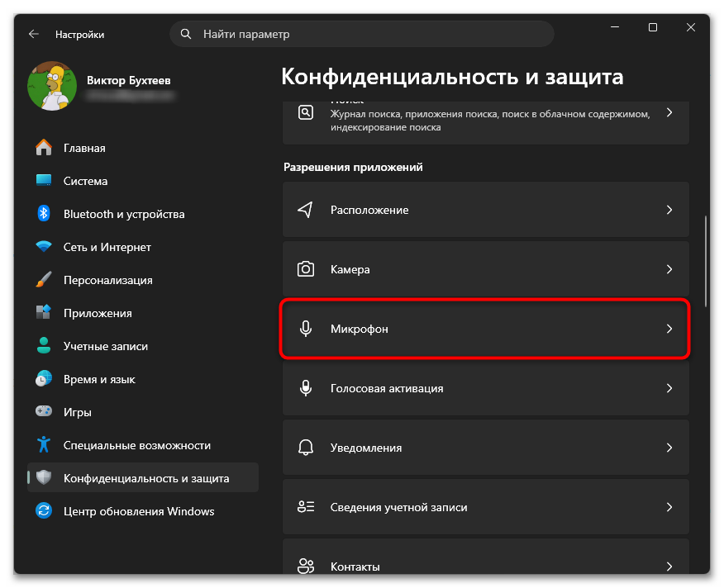The width and height of the screenshot is (724, 588).
Task: Click the Центр обновления Windows sync icon
Action: tap(44, 510)
